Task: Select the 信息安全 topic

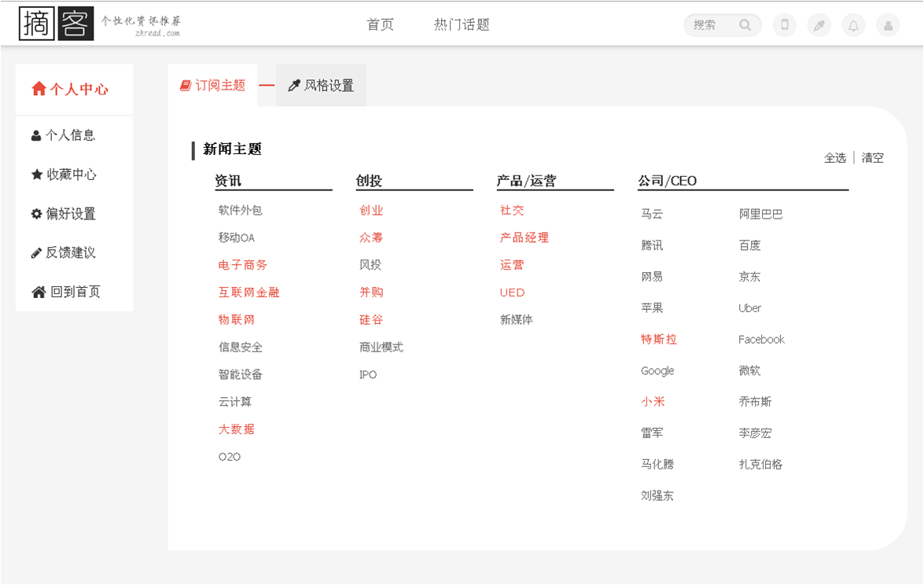Action: (x=241, y=347)
